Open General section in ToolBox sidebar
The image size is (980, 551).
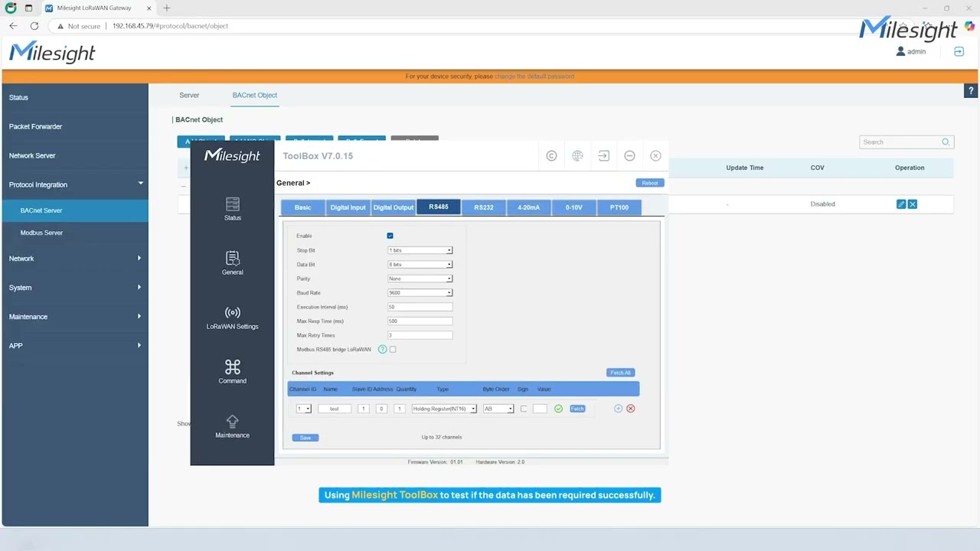pos(233,262)
